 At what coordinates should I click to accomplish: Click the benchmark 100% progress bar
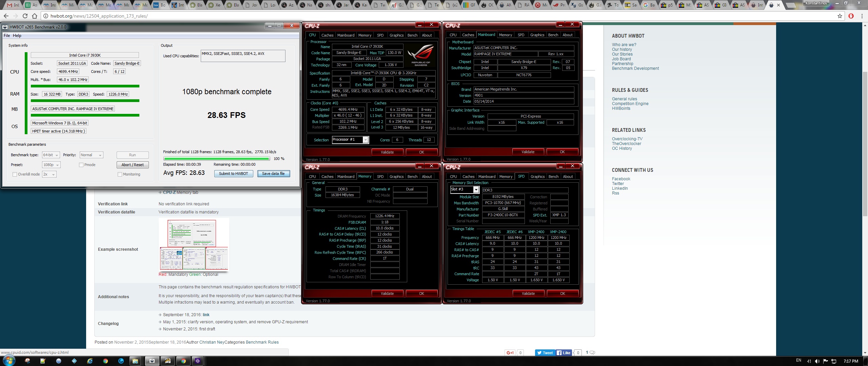[x=217, y=159]
